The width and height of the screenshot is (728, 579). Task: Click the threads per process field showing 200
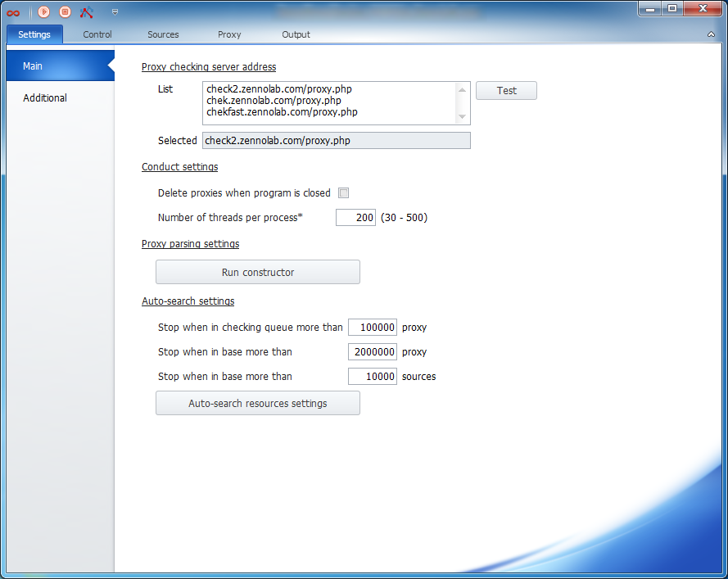coord(355,217)
